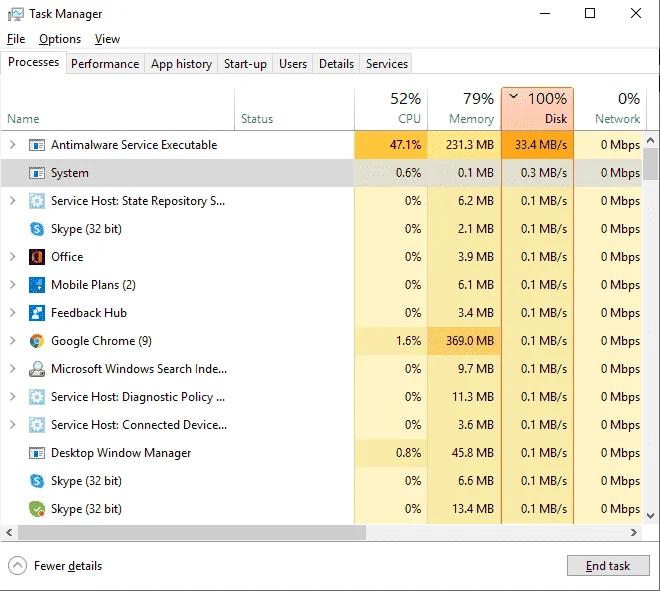
Task: Click the Desktop Window Manager icon
Action: click(x=37, y=453)
